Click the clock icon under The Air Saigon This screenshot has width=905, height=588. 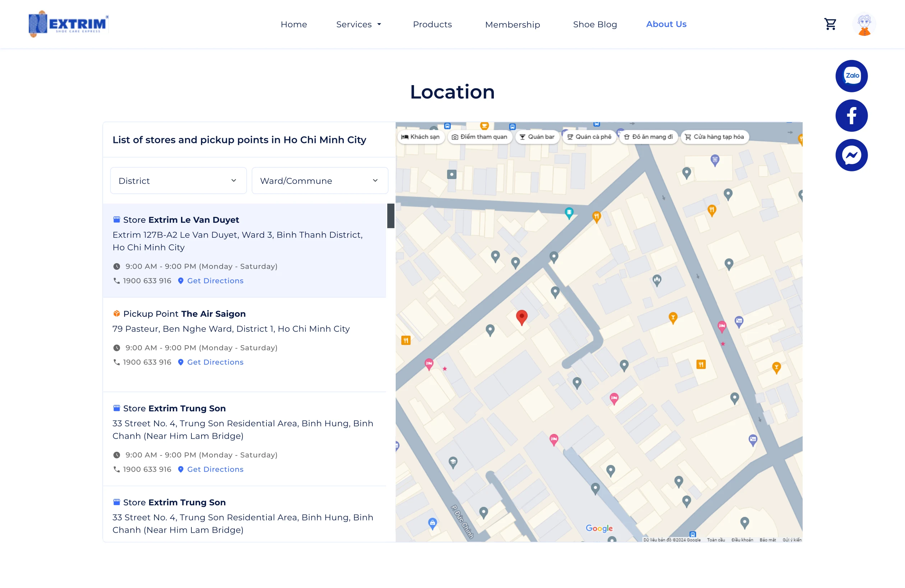117,348
